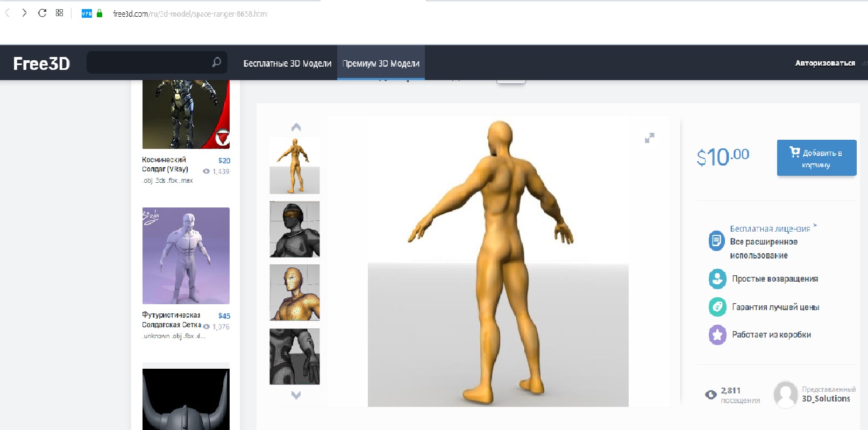Viewport: 868px width, 430px height.
Task: Select the orange full-body figure gallery thumbnail
Action: 295,166
